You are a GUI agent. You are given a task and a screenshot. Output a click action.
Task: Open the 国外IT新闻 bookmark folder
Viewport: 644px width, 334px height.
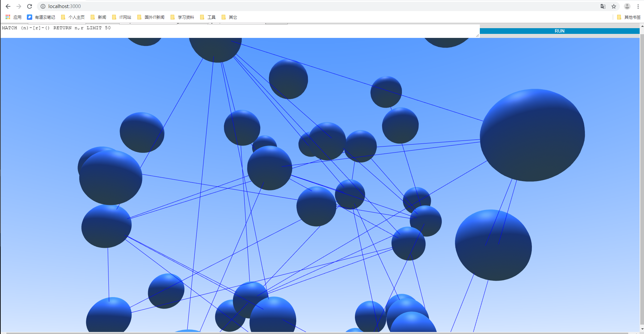tap(151, 17)
